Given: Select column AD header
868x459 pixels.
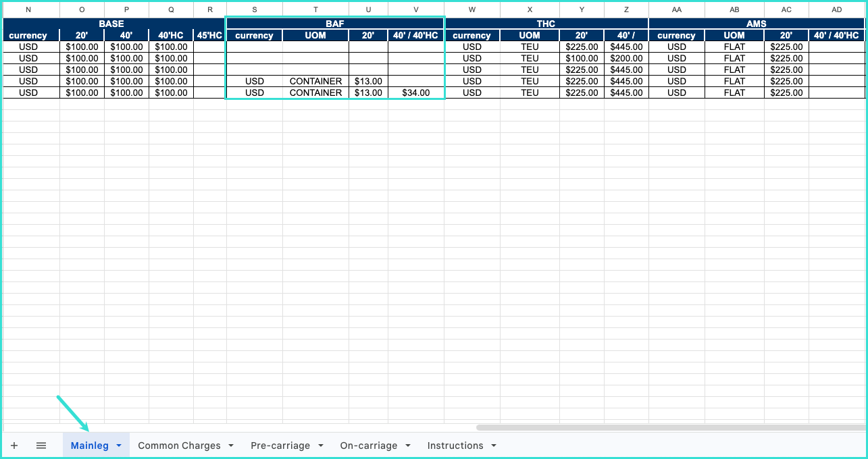Looking at the screenshot, I should click(x=836, y=9).
